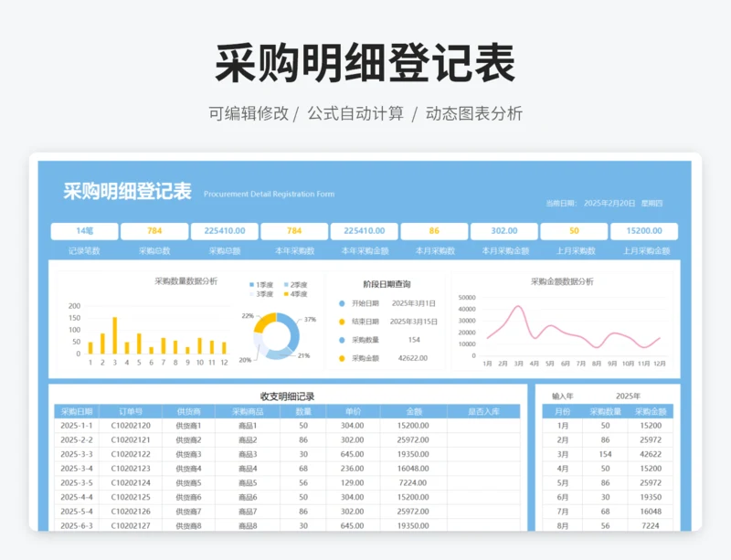Click the 单价 column header

[x=353, y=412]
